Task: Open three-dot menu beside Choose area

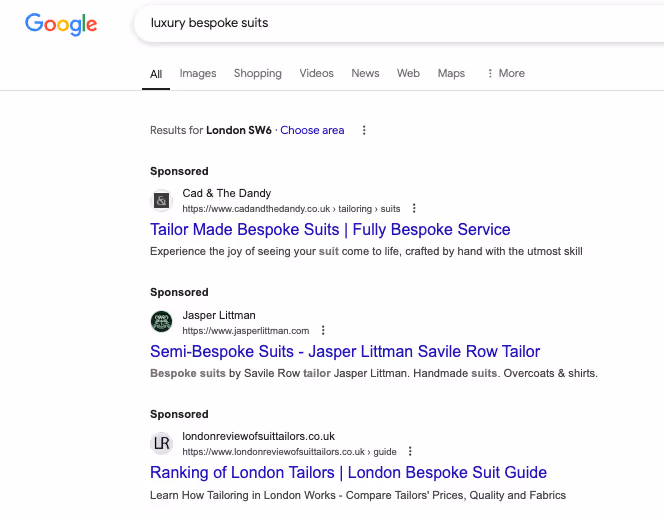Action: [364, 130]
